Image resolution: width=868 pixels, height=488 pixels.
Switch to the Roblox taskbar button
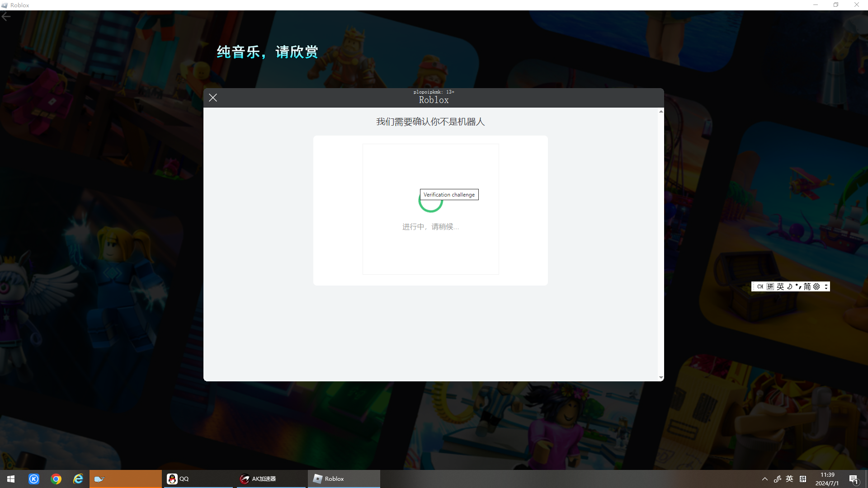click(344, 479)
